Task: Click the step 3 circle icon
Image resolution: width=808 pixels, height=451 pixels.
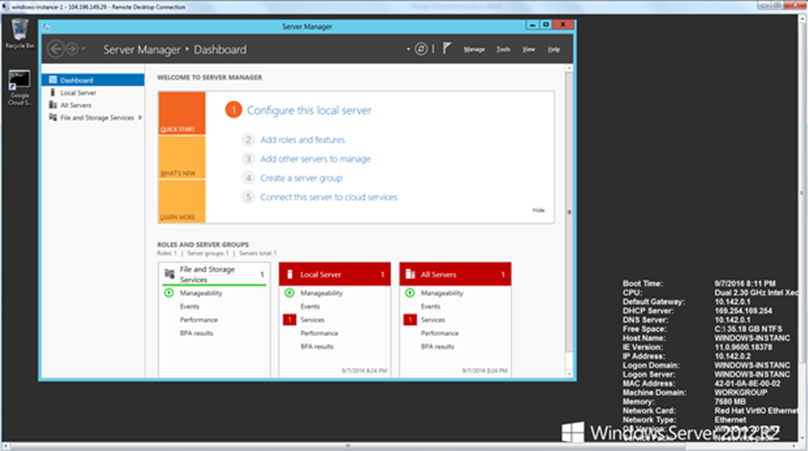Action: (x=248, y=159)
